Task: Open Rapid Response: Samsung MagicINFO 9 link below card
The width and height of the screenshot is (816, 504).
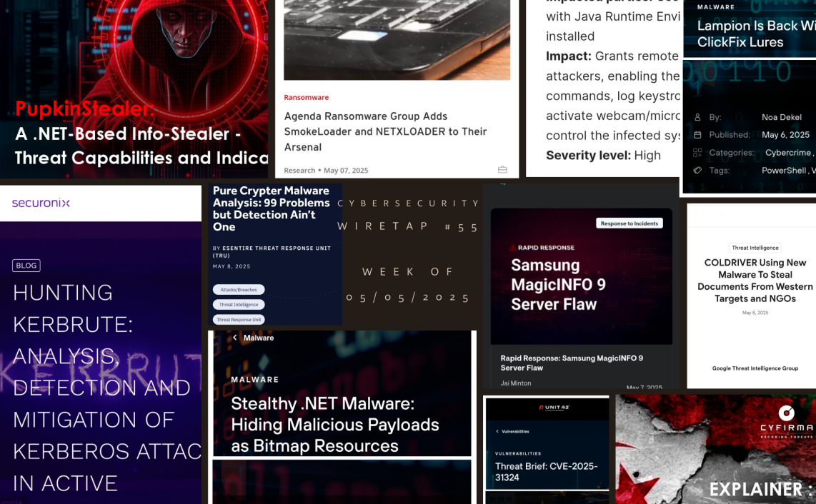Action: [572, 363]
